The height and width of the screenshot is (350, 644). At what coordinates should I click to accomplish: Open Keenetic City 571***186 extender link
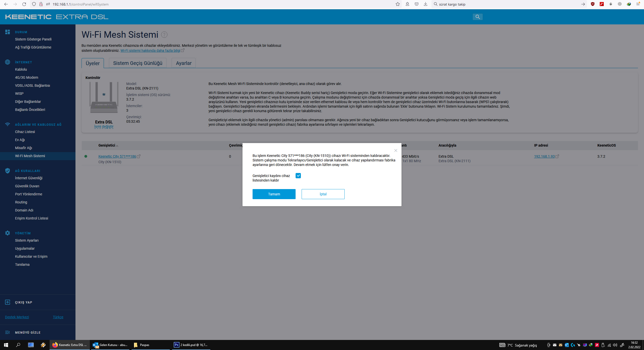point(117,156)
